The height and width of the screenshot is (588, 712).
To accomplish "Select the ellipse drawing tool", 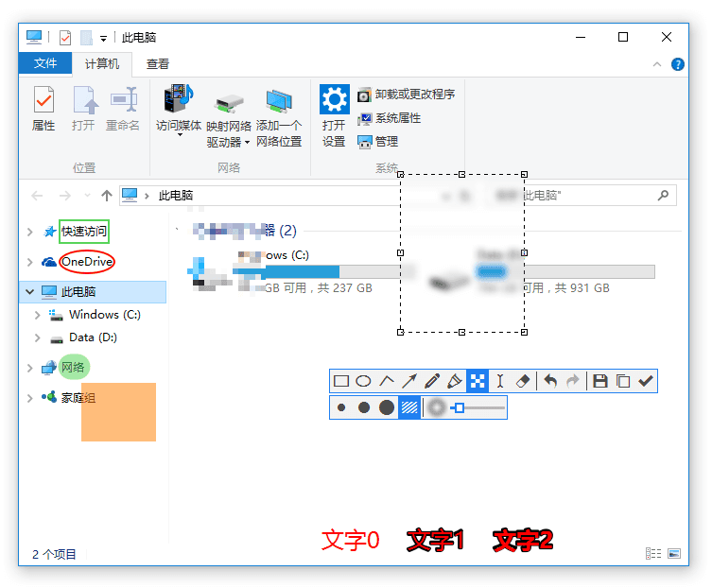I will pos(363,381).
